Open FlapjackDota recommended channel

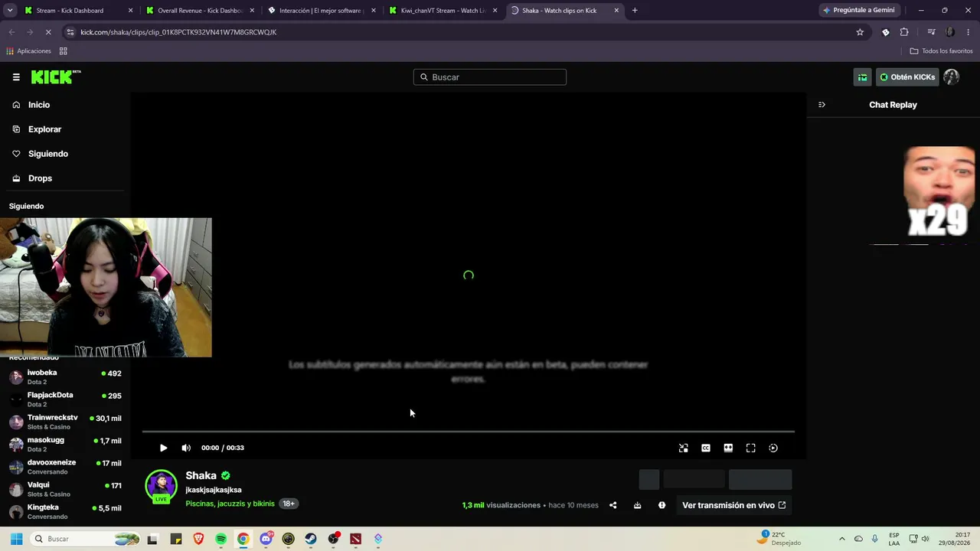pyautogui.click(x=65, y=399)
